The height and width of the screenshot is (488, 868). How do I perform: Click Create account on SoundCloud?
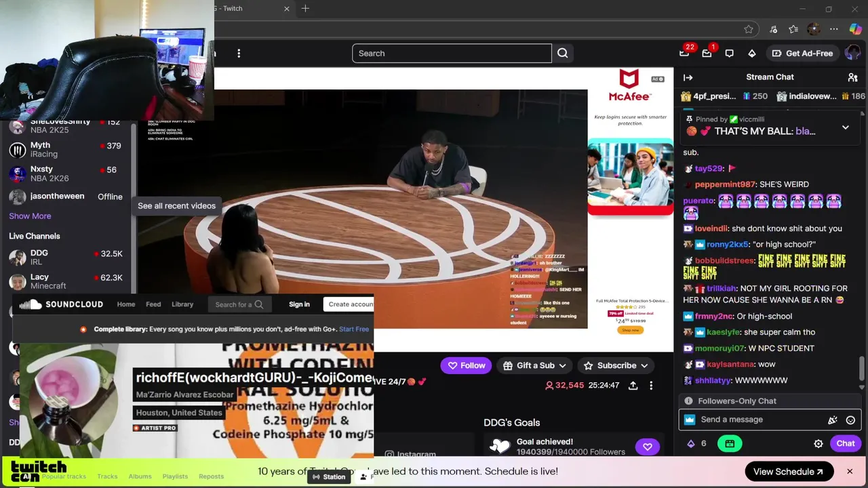pyautogui.click(x=350, y=304)
